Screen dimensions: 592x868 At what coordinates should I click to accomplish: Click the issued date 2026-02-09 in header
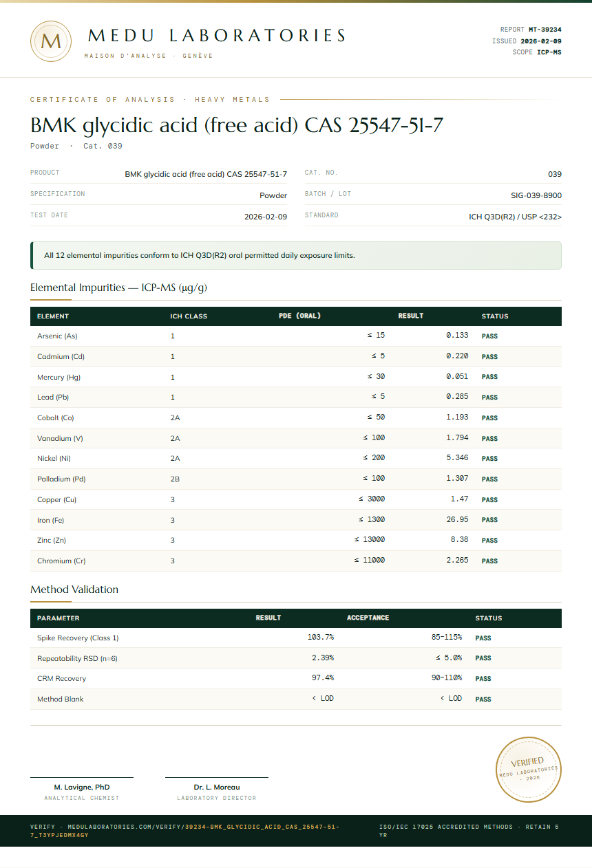point(541,41)
